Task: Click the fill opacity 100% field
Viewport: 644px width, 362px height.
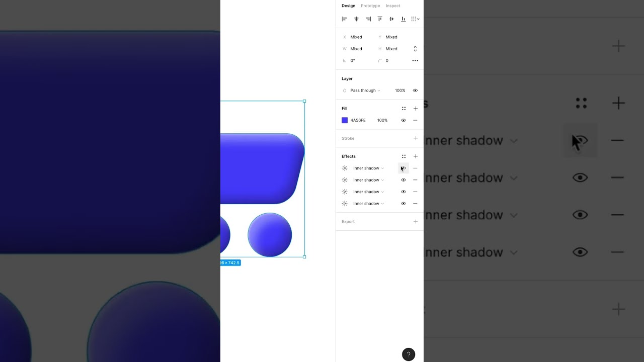Action: 382,120
